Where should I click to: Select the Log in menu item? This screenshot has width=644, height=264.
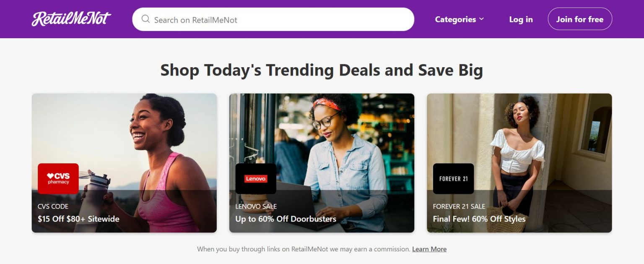(520, 19)
